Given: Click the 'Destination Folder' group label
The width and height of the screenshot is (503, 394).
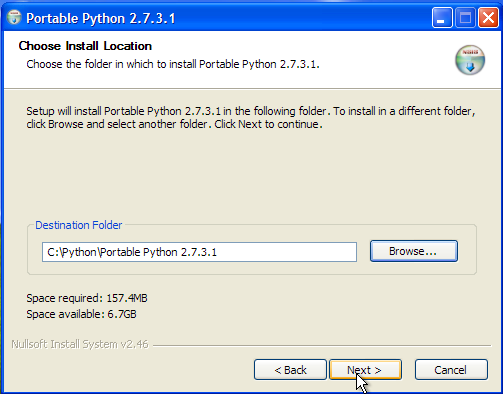Looking at the screenshot, I should 79,225.
